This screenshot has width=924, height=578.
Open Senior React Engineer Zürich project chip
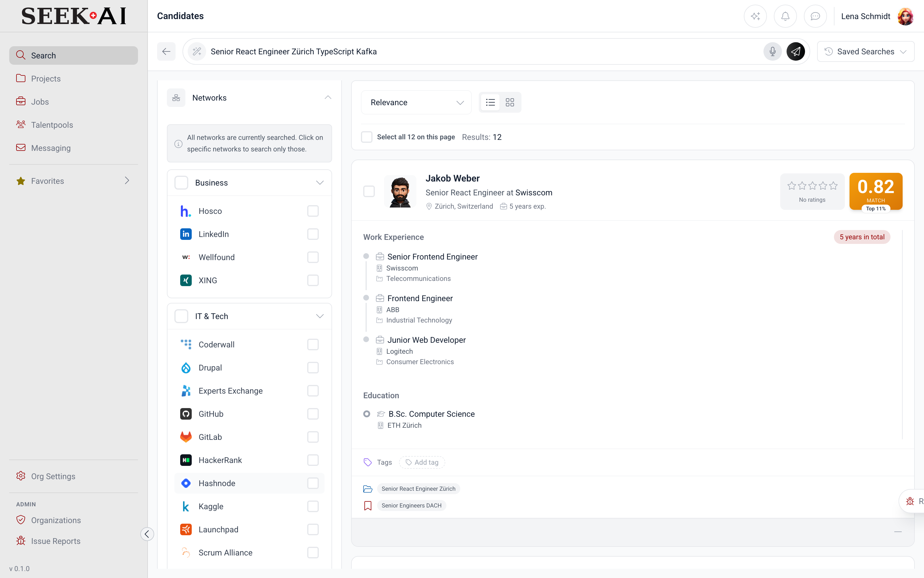tap(418, 488)
